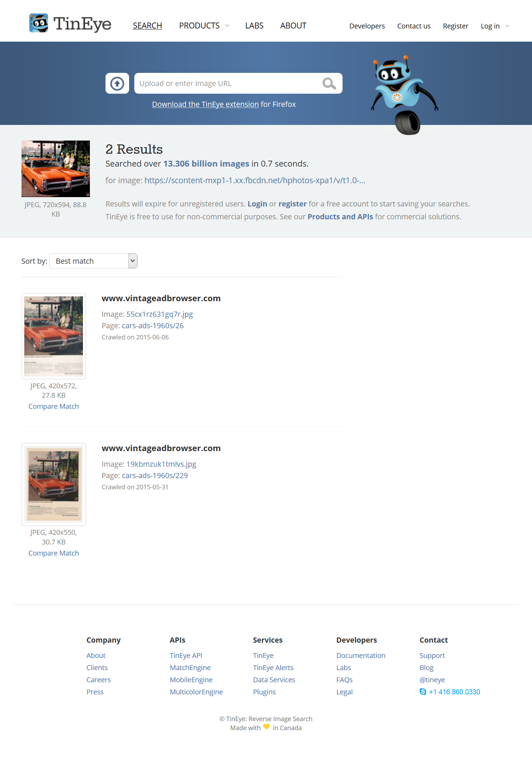
Task: Open footer MulticolorEngine link
Action: tap(196, 692)
